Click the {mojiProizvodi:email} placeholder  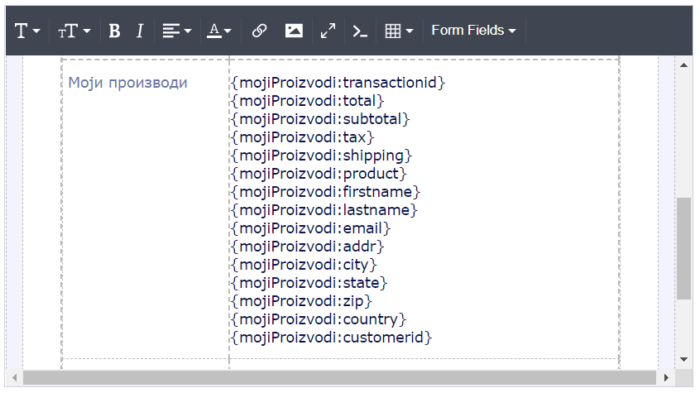(311, 228)
